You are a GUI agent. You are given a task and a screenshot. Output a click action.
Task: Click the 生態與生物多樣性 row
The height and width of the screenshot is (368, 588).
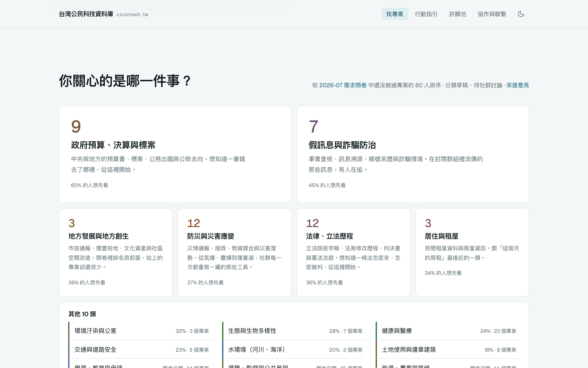294,331
